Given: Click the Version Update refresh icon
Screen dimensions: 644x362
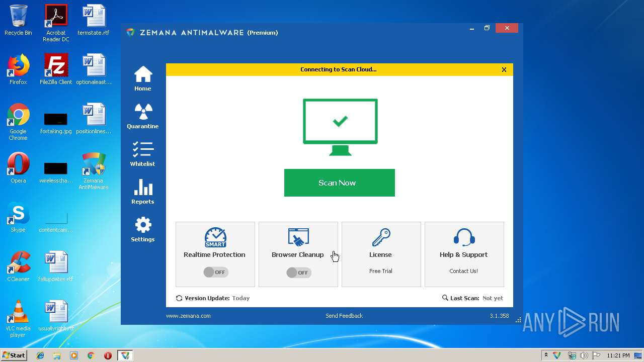Looking at the screenshot, I should (179, 298).
